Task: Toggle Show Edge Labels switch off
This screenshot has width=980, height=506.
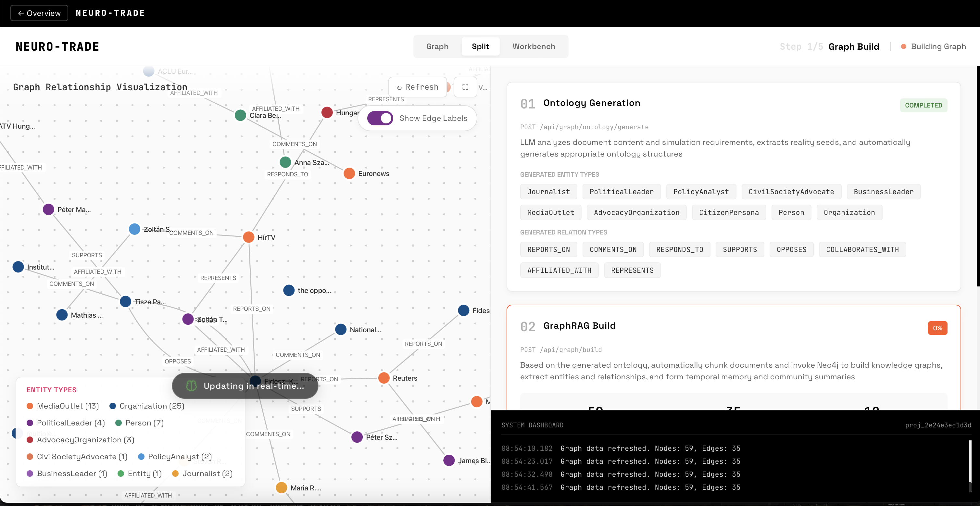Action: [380, 118]
